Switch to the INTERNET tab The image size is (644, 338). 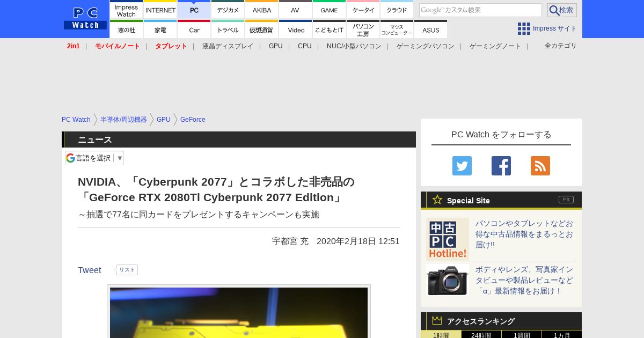pyautogui.click(x=160, y=10)
